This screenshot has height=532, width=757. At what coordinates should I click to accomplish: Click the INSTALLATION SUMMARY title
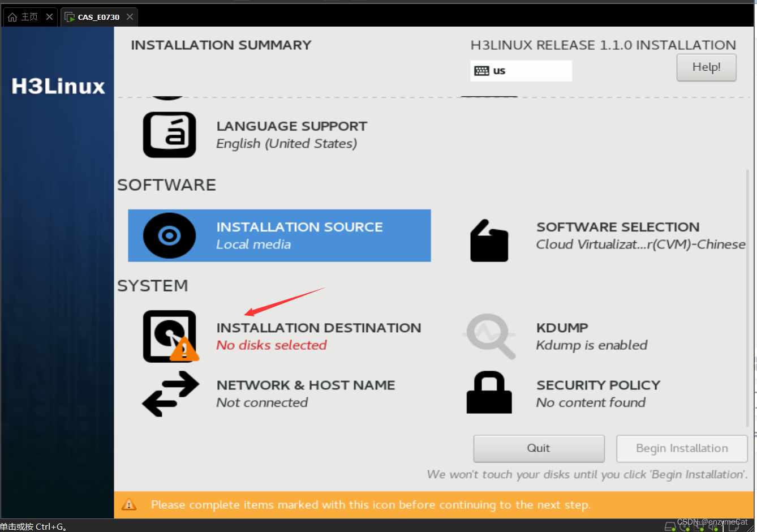coord(221,45)
